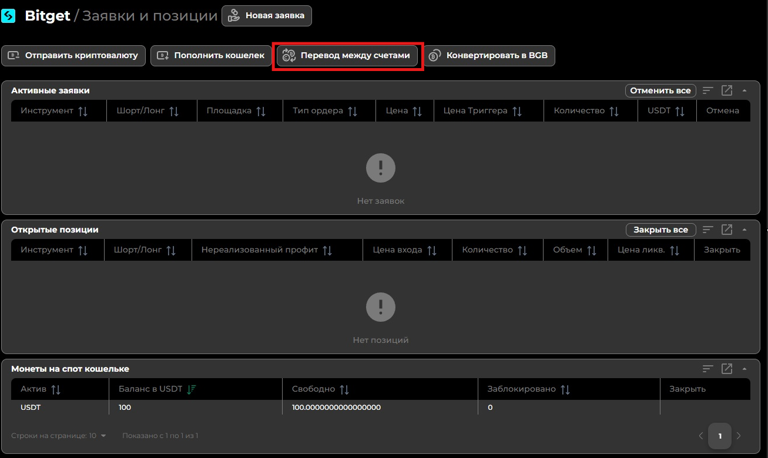Image resolution: width=768 pixels, height=458 pixels.
Task: Collapse the Активные заявки panel
Action: click(745, 91)
